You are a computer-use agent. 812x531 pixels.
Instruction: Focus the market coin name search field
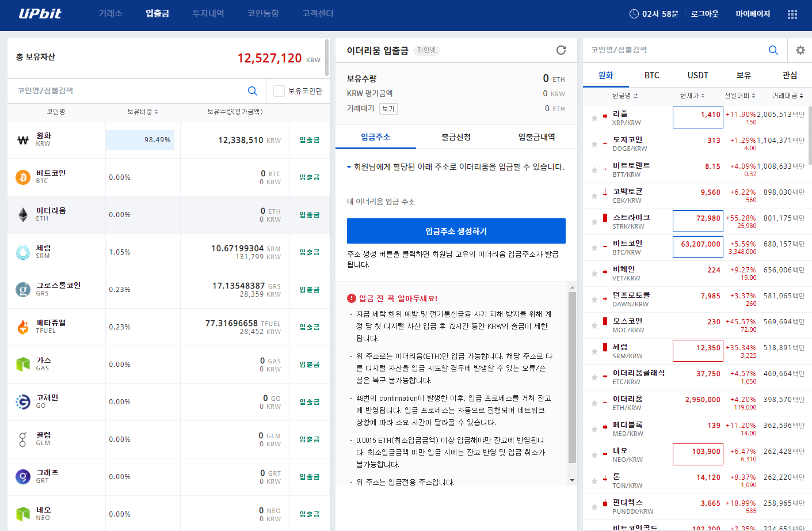676,50
